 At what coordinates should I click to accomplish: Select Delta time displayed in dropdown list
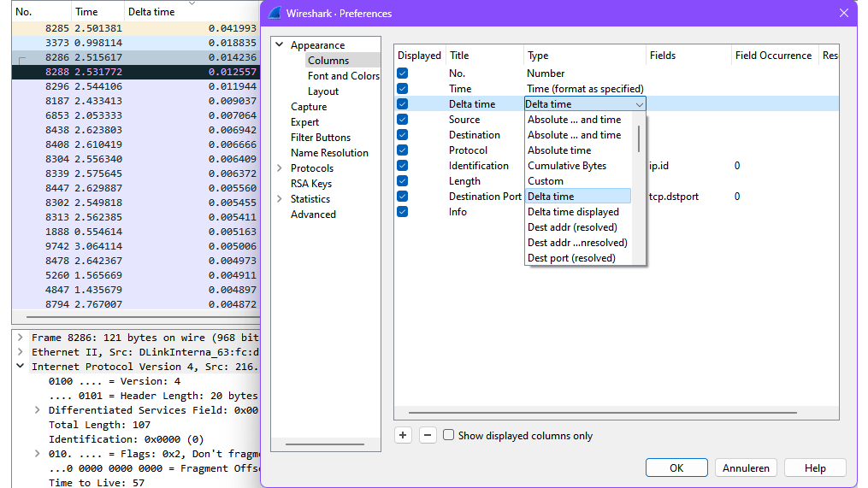573,212
